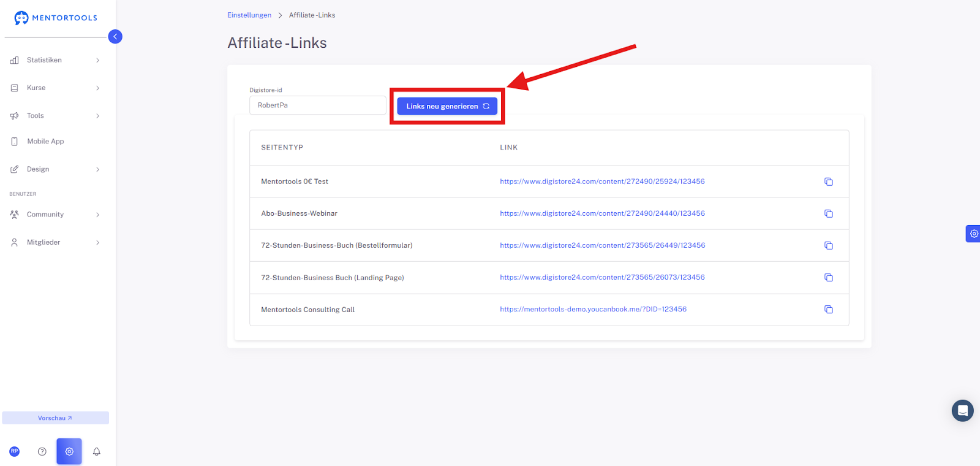
Task: Click the Affiliate-Links breadcrumb text
Action: click(x=312, y=15)
